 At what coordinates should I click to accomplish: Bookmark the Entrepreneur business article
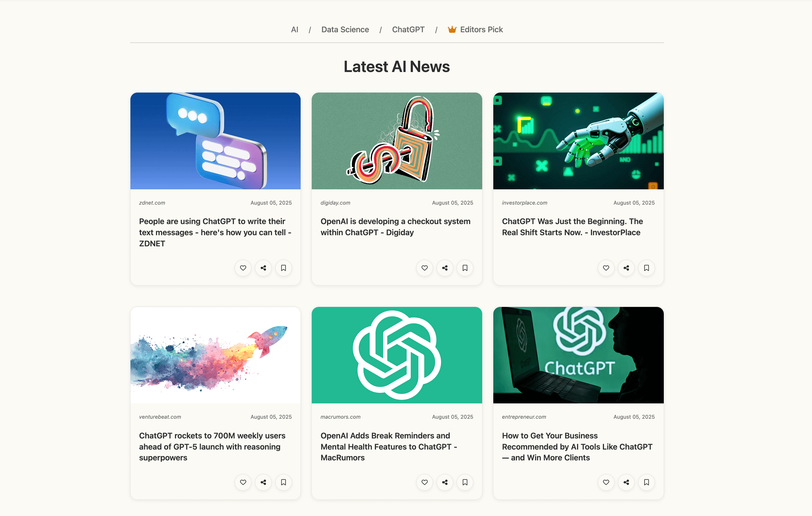[x=646, y=482]
